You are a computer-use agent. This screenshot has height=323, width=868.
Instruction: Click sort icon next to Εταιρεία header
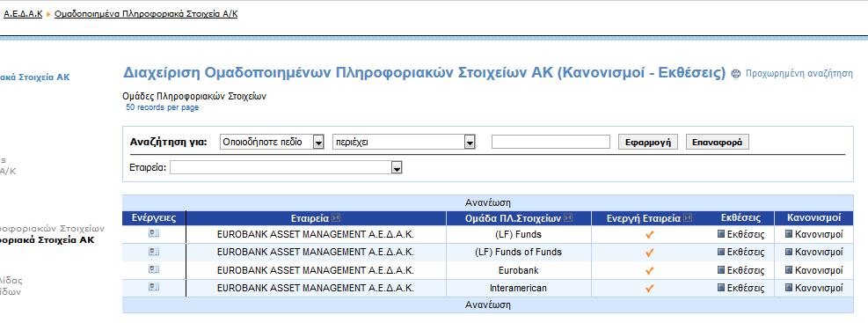tap(336, 218)
